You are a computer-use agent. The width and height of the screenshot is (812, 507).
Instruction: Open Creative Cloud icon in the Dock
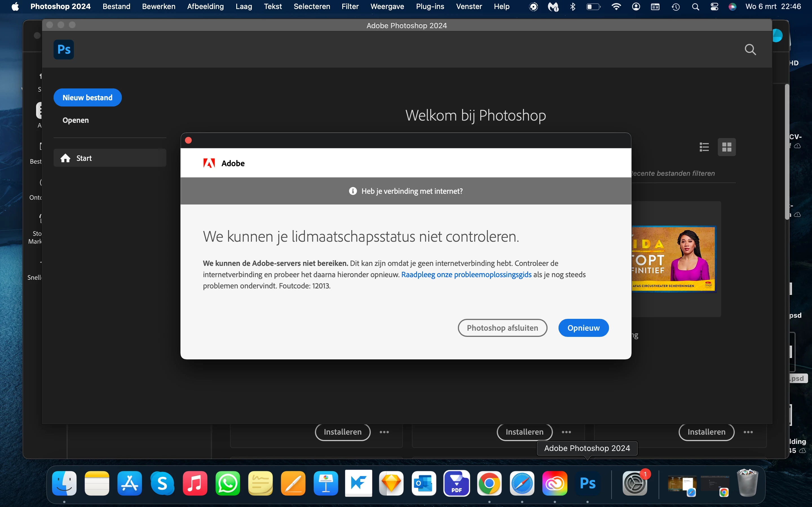tap(555, 483)
